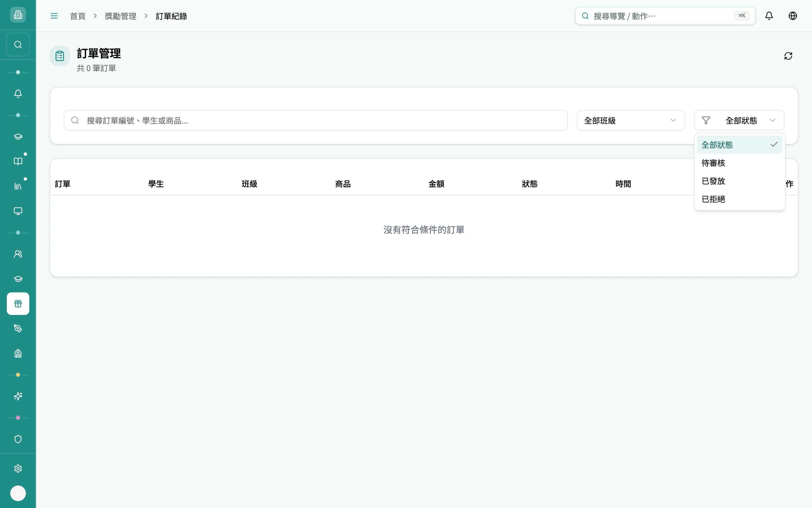Click the 時間 column header

623,184
